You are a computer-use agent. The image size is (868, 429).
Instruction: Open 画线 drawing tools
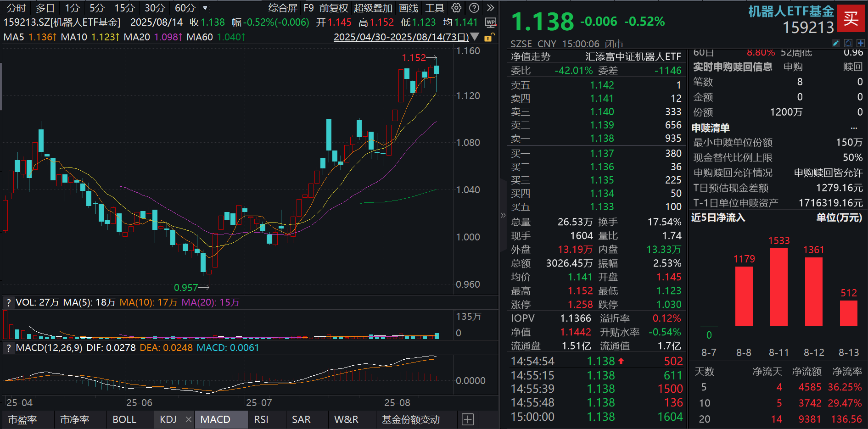tap(409, 8)
